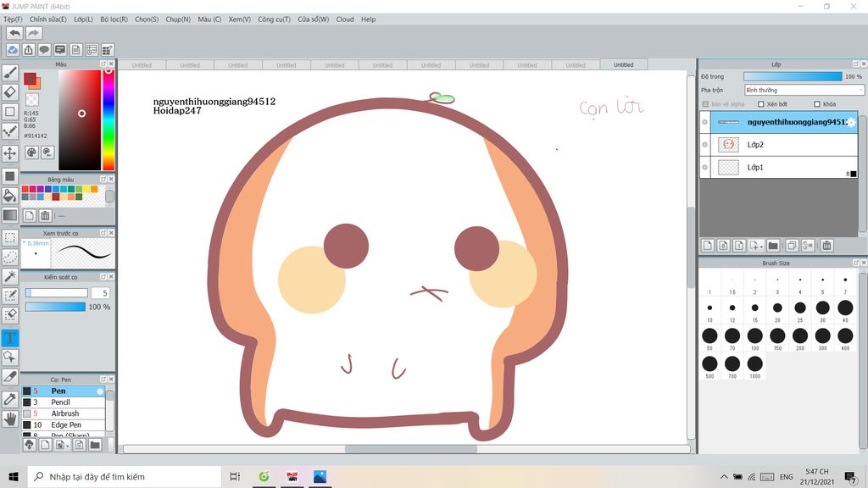Select the Airbrush brush

tap(64, 413)
